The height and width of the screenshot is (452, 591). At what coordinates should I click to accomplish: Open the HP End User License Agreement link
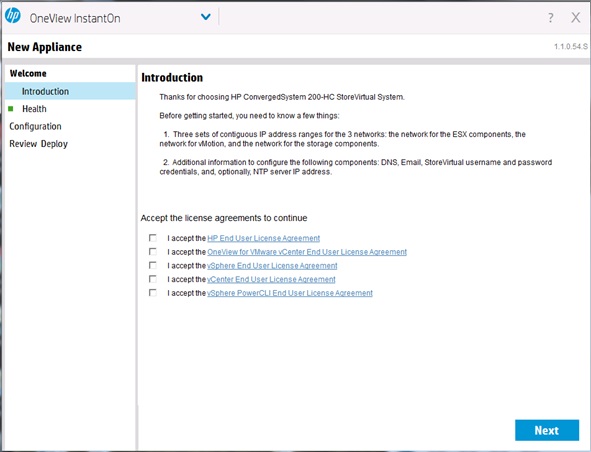263,238
